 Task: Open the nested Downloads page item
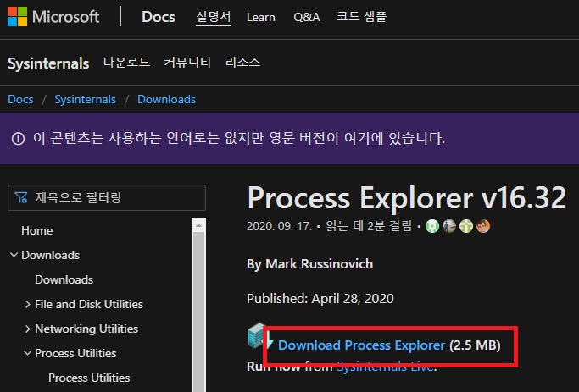[x=64, y=279]
